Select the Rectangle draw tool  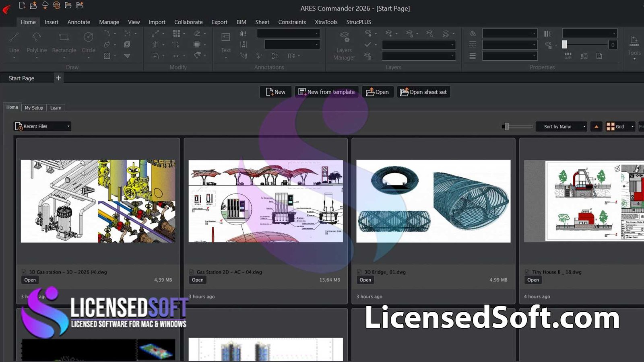(64, 43)
